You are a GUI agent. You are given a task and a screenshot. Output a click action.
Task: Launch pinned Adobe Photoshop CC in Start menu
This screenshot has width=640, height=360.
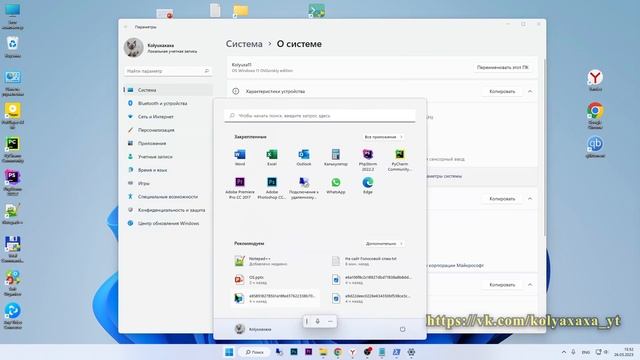pyautogui.click(x=272, y=188)
